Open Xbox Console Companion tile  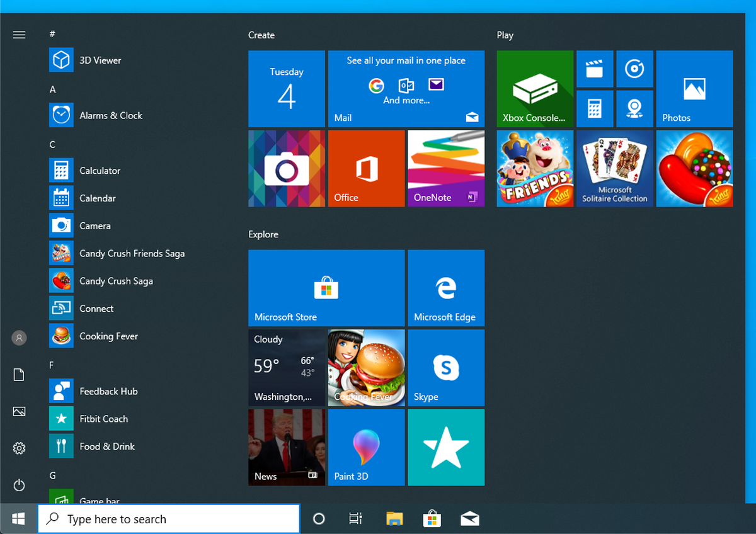pyautogui.click(x=534, y=88)
